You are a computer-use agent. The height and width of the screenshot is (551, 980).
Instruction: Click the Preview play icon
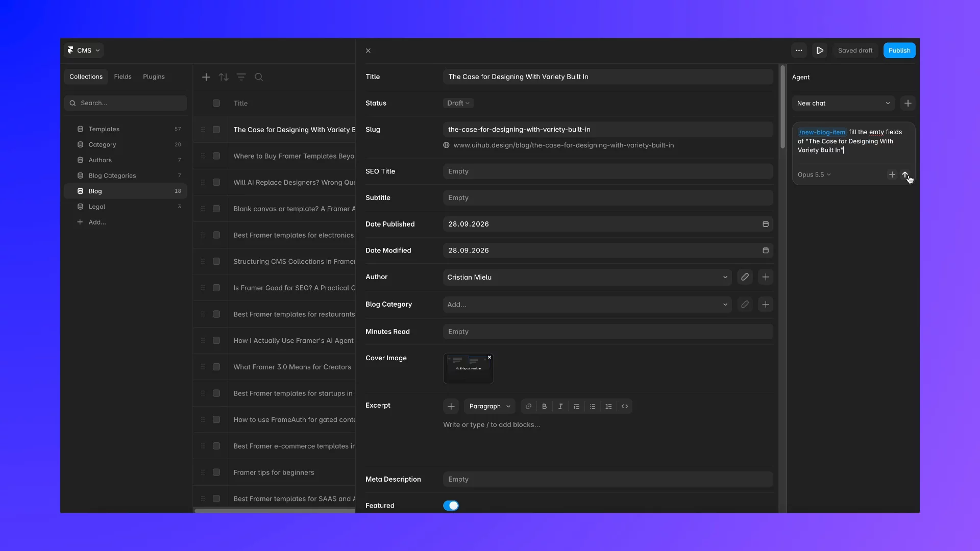(x=820, y=51)
